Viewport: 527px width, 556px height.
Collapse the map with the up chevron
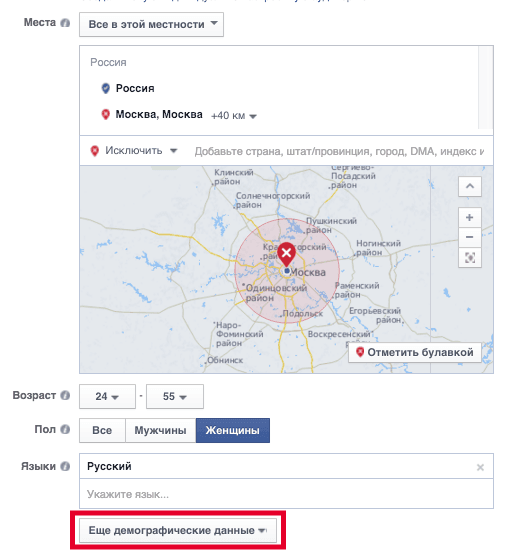click(x=470, y=186)
